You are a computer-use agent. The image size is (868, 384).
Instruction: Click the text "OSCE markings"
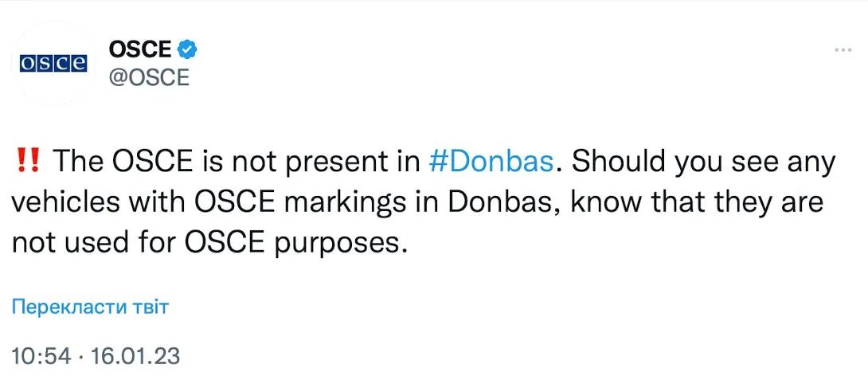click(x=307, y=202)
